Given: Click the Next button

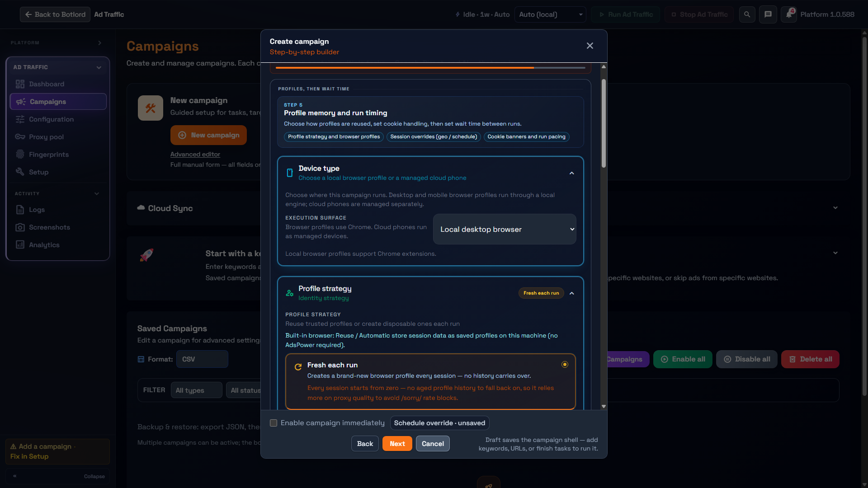Looking at the screenshot, I should pos(397,444).
